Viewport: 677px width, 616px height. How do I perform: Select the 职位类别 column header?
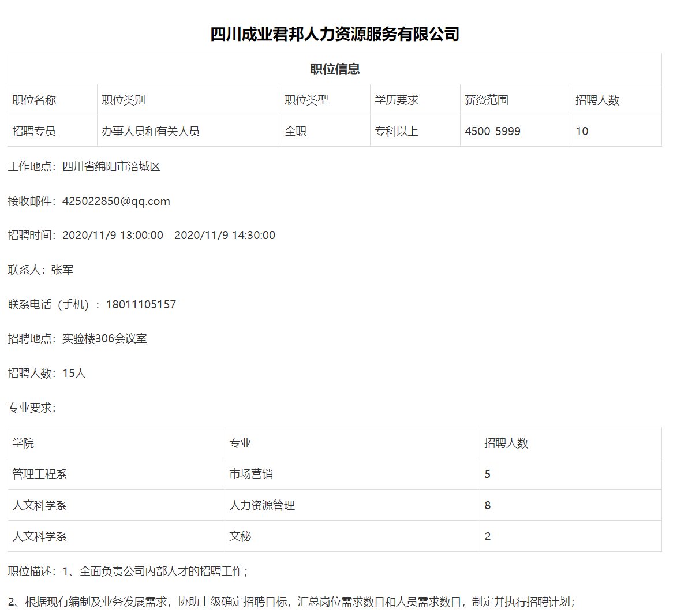point(124,100)
